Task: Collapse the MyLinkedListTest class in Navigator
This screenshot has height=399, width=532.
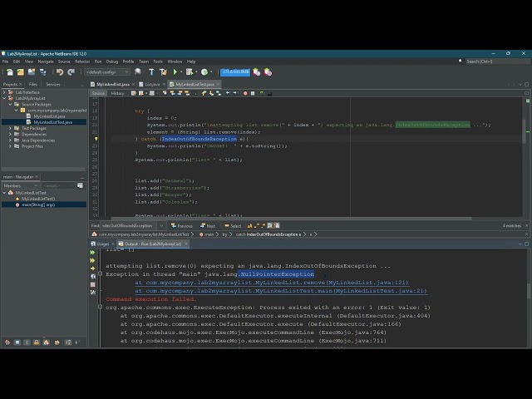Action: tap(4, 193)
